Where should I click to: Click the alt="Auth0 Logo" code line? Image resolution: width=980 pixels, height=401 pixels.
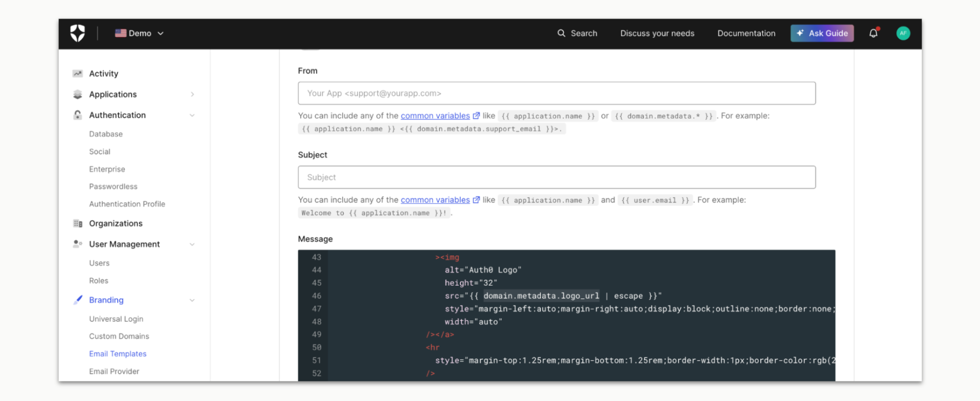483,270
